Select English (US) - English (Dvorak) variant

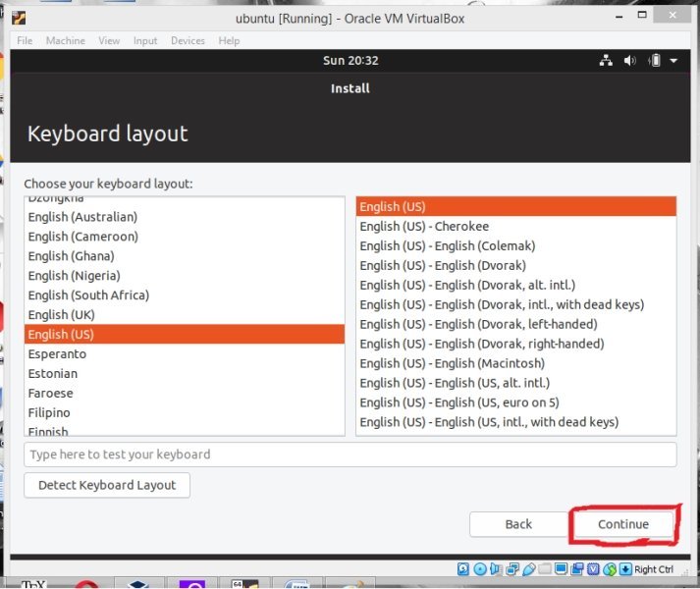516,266
